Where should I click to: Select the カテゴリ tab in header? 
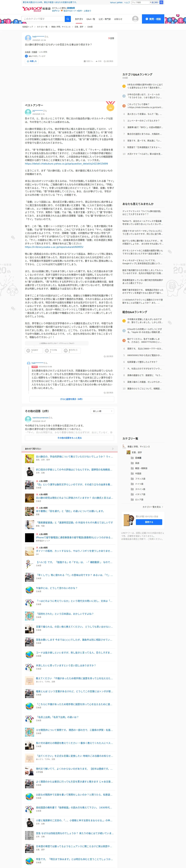coord(79,19)
